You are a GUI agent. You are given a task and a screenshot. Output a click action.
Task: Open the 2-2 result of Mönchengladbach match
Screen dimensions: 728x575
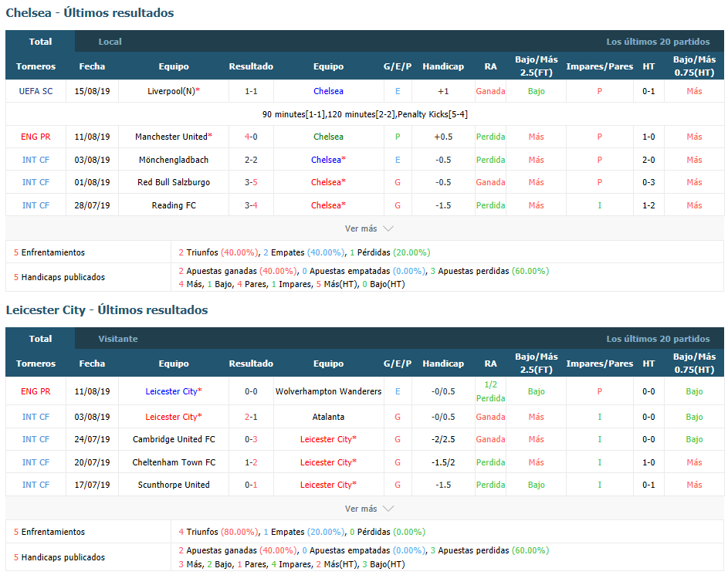[251, 160]
